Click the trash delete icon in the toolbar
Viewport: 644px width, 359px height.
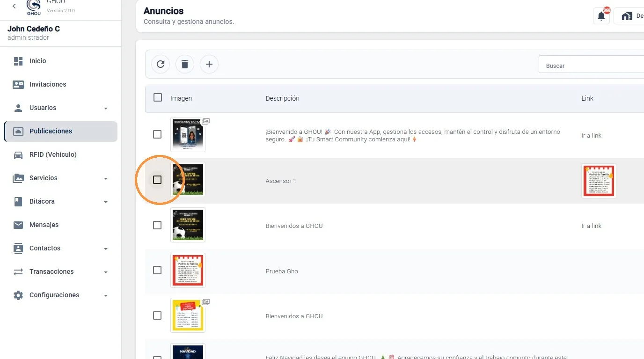click(x=185, y=64)
